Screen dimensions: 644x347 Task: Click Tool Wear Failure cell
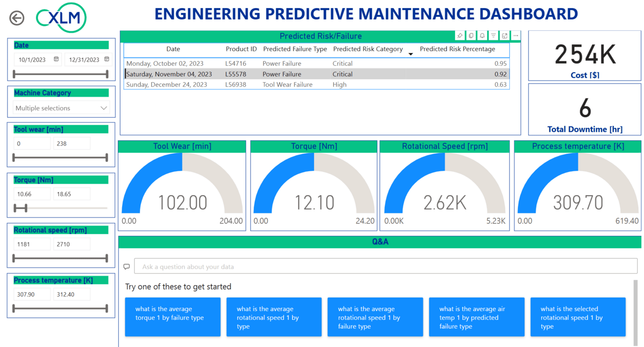click(288, 85)
